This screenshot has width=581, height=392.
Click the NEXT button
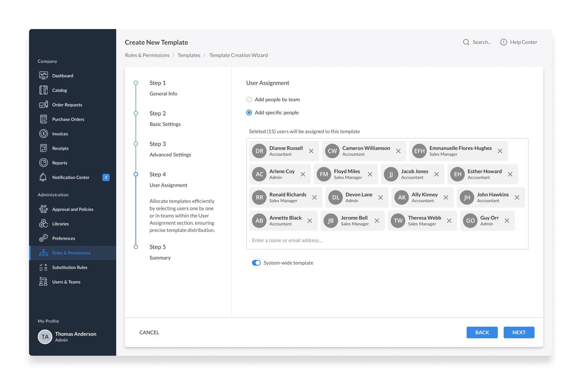519,332
